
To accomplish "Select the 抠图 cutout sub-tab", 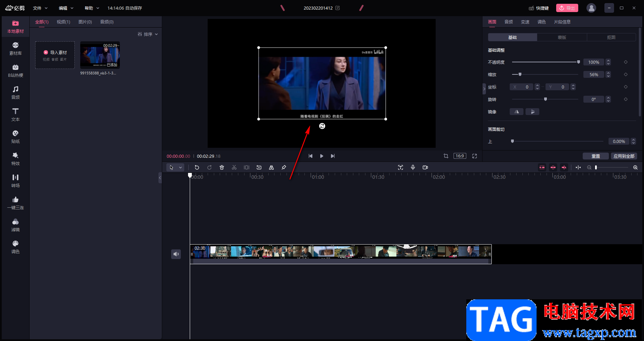I will coord(611,37).
